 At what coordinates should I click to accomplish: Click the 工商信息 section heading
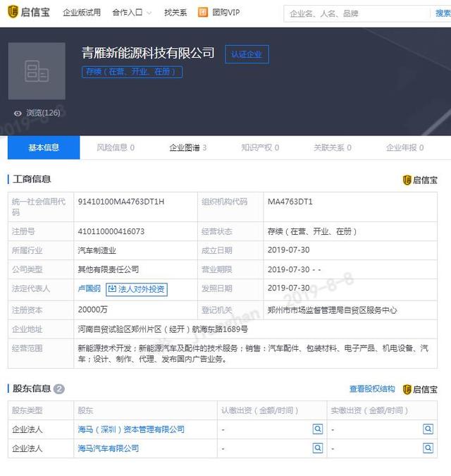pyautogui.click(x=32, y=179)
